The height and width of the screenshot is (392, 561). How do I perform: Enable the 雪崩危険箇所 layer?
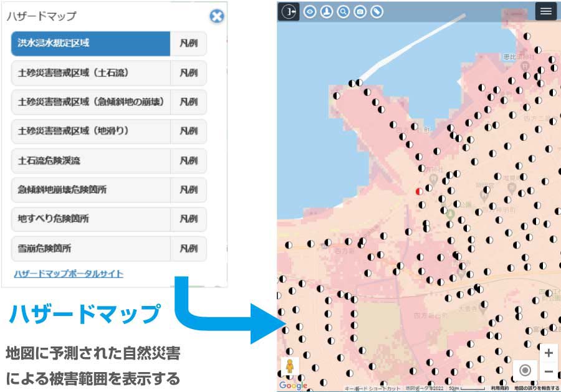pyautogui.click(x=90, y=248)
